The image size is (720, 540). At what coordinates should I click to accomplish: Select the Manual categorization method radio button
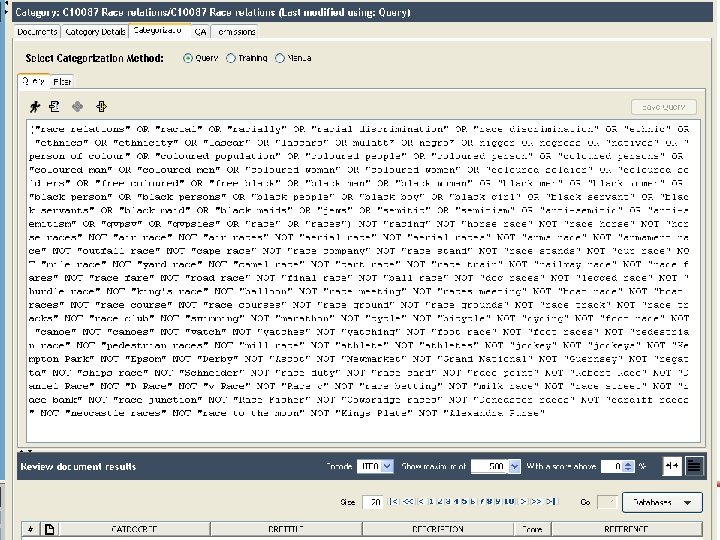280,58
